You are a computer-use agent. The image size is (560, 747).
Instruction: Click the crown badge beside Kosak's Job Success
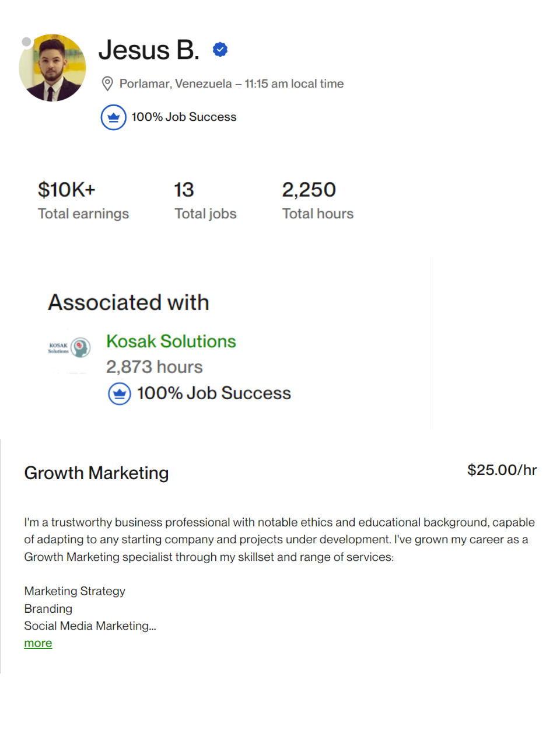[x=120, y=394]
